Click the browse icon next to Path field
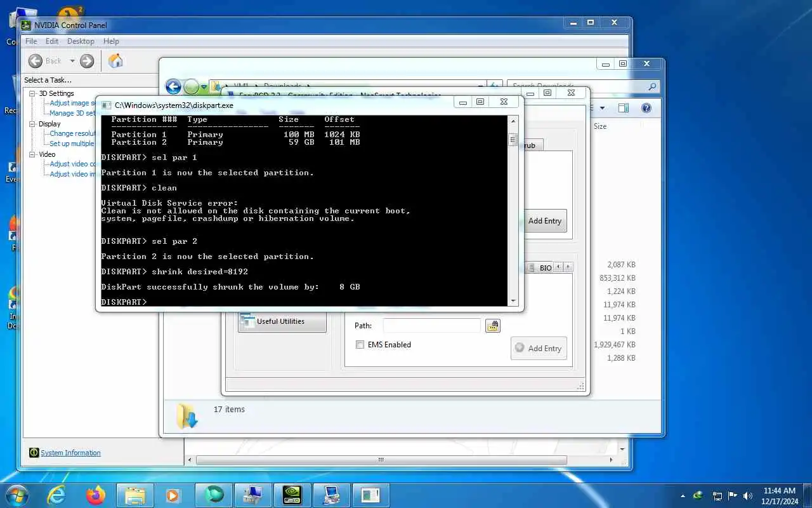This screenshot has height=508, width=812. pos(493,326)
